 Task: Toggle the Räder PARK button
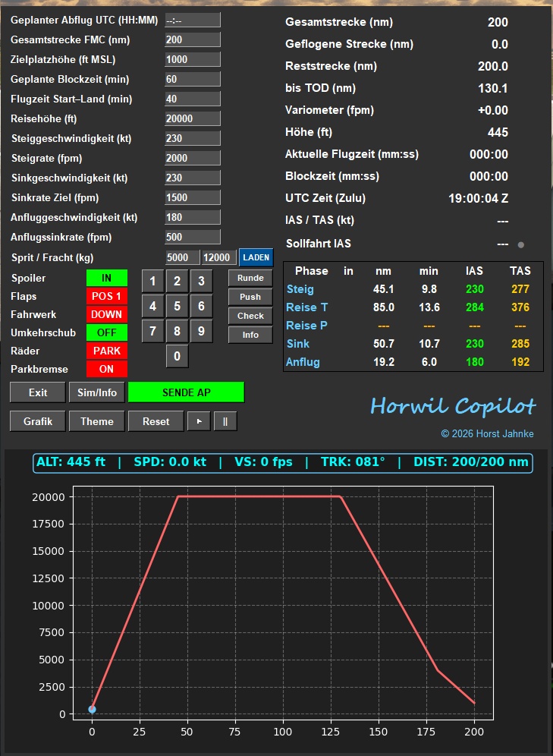click(x=106, y=351)
